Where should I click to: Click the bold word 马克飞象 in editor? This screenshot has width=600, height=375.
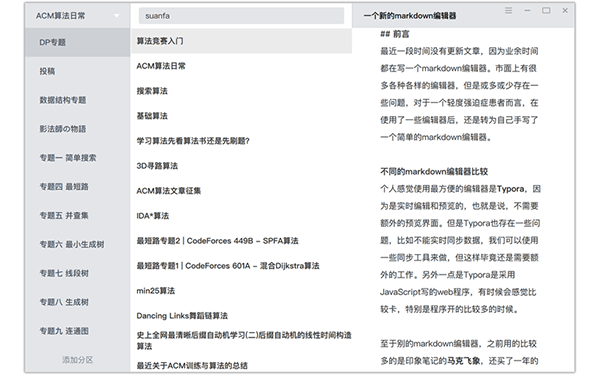coord(463,360)
